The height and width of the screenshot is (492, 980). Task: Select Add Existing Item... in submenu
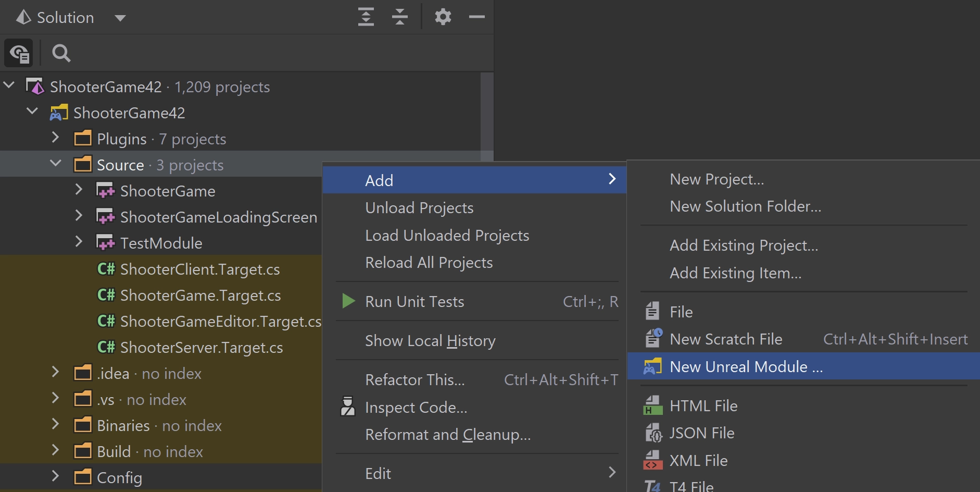click(803, 273)
